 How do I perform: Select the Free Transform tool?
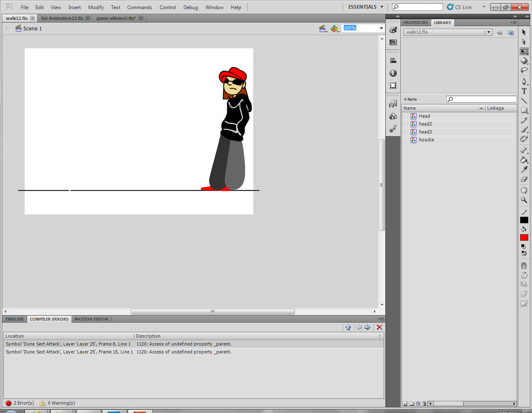click(x=524, y=51)
